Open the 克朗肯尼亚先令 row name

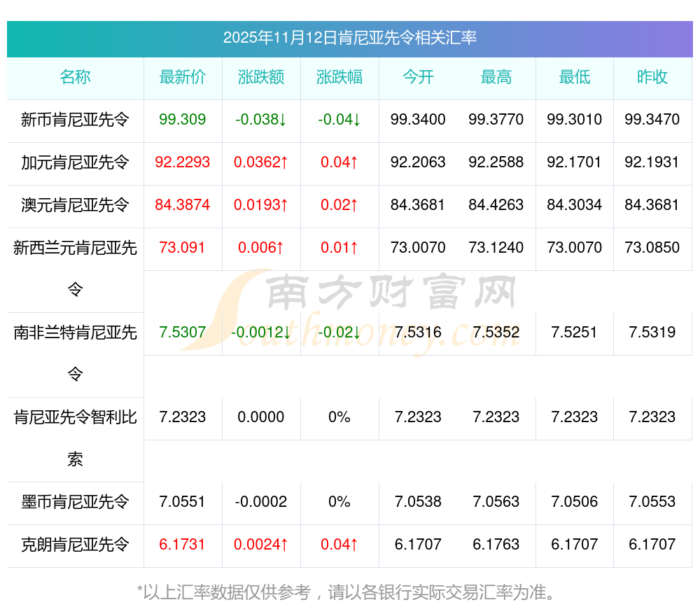(x=75, y=545)
